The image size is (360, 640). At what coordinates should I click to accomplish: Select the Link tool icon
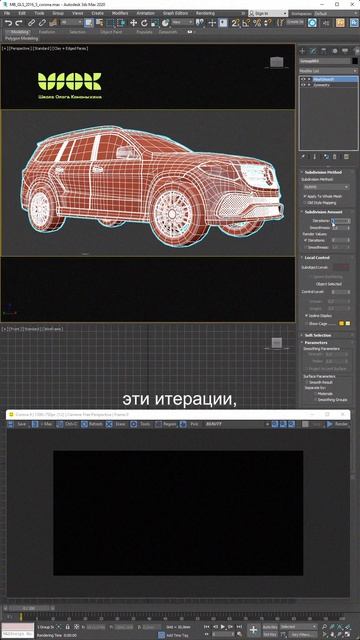pos(31,23)
